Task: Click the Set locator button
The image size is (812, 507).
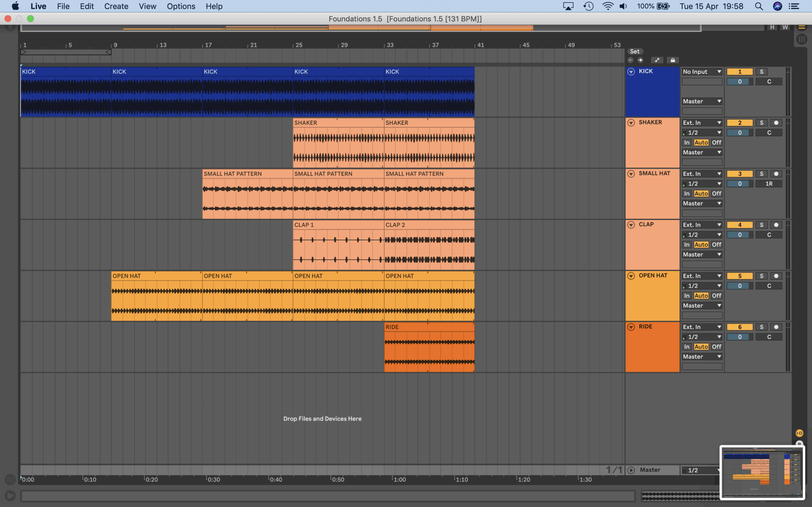Action: [x=634, y=51]
